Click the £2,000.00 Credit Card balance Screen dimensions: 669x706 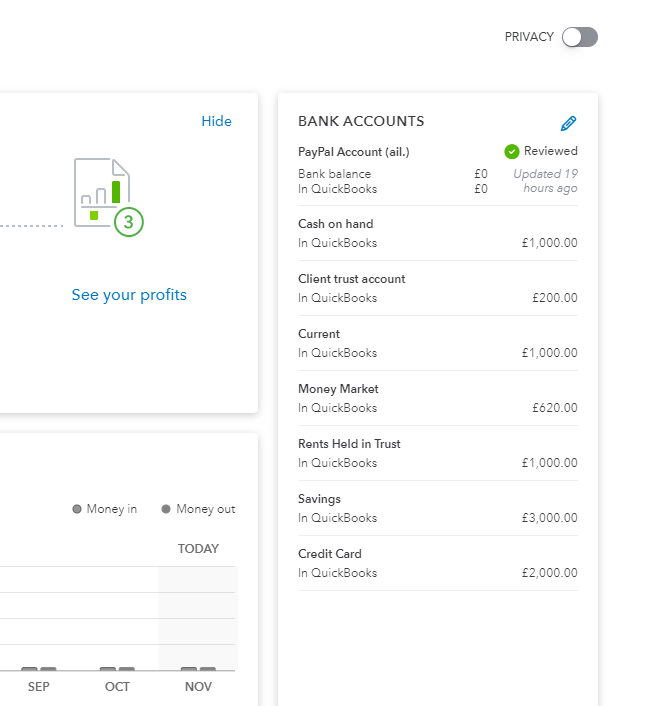549,573
